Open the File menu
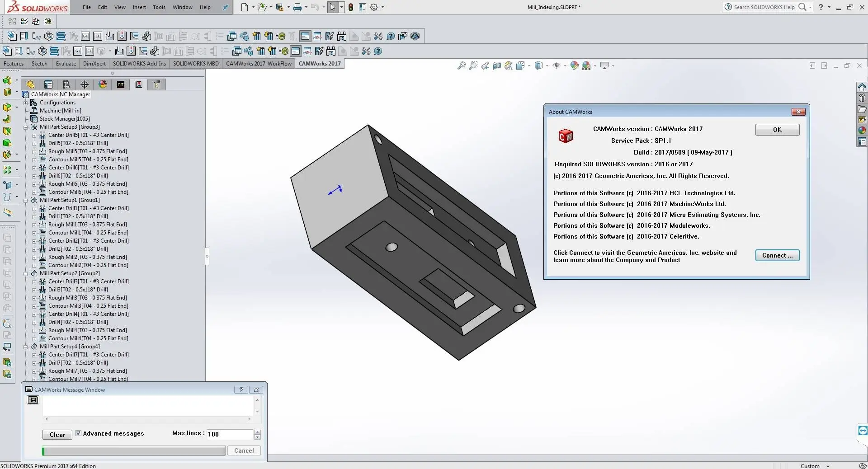Image resolution: width=868 pixels, height=469 pixels. click(x=87, y=7)
